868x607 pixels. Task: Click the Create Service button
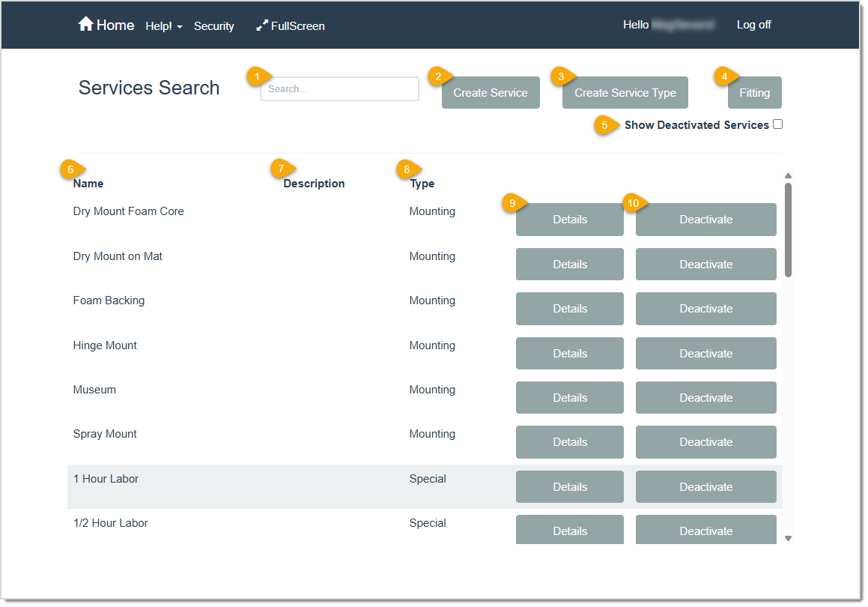(x=491, y=92)
